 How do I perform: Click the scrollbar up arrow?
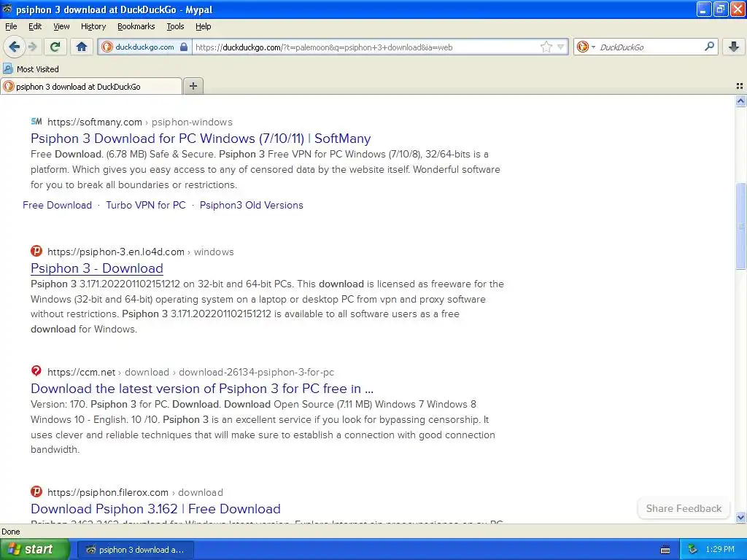pos(740,101)
